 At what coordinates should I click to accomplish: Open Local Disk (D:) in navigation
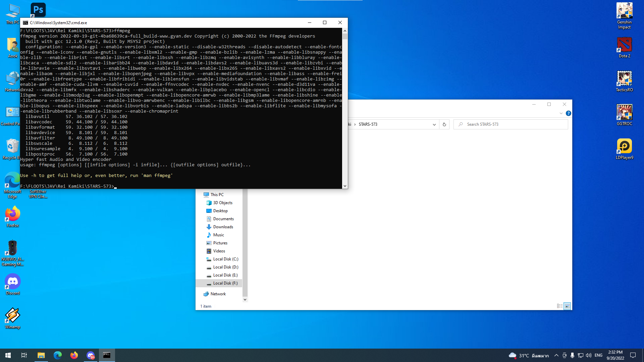click(x=225, y=267)
